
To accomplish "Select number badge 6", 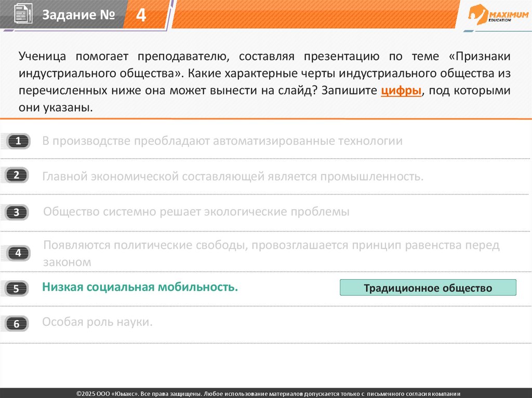I will click(17, 324).
